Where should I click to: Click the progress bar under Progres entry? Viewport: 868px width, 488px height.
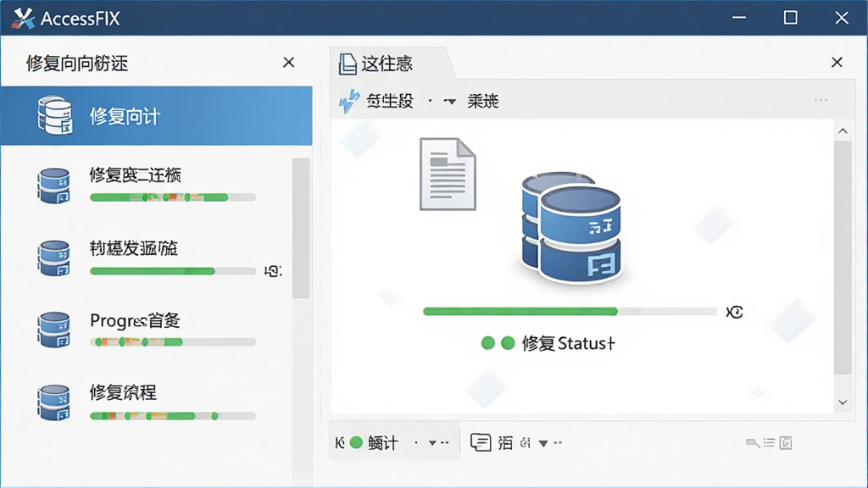pos(173,342)
